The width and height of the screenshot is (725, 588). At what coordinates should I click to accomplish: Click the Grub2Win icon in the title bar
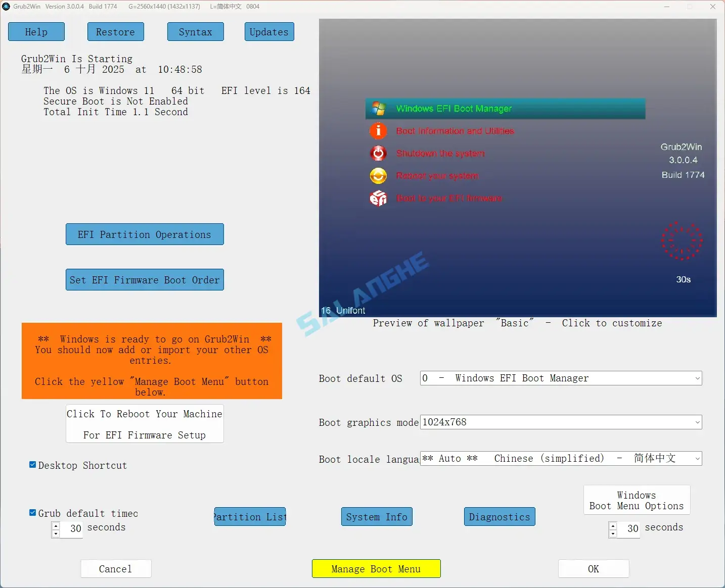[7, 7]
